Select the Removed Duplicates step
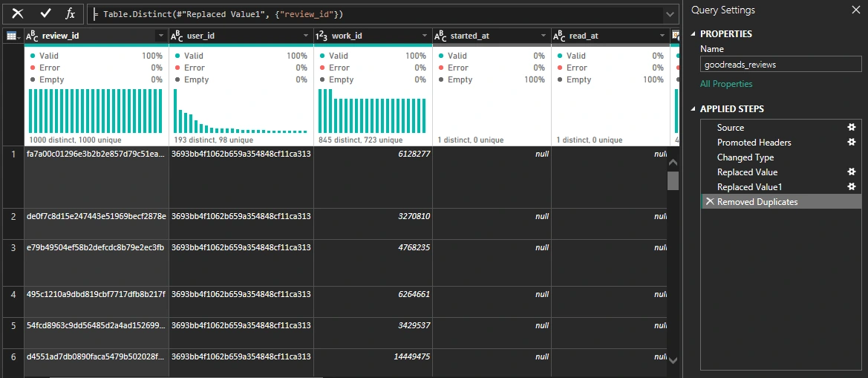Viewport: 868px width, 378px height. (780, 201)
